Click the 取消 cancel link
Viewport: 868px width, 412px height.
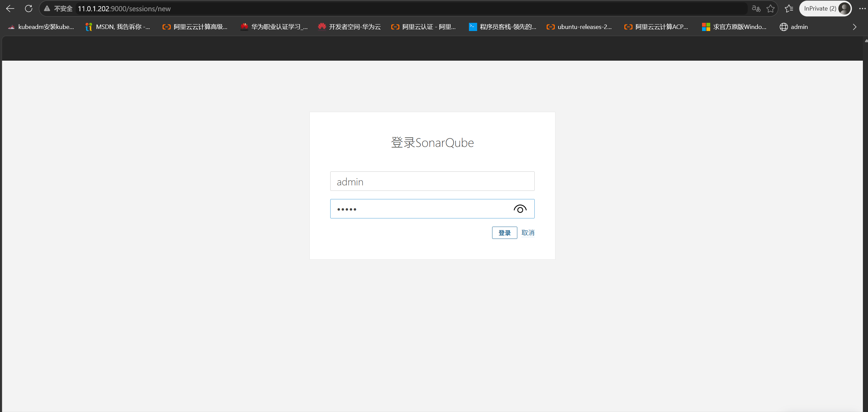528,233
